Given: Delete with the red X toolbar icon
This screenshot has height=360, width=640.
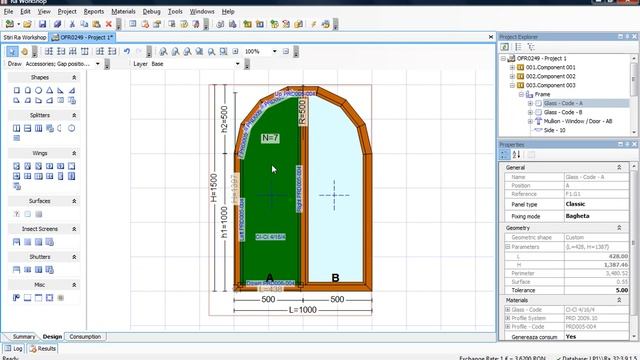Looking at the screenshot, I should (x=109, y=24).
